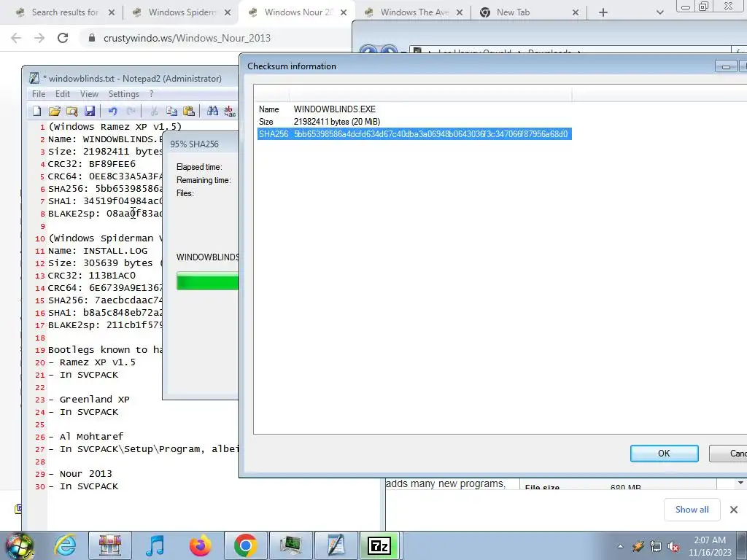Open the ? help menu in Notepad2
The height and width of the screenshot is (560, 747).
[x=152, y=94]
